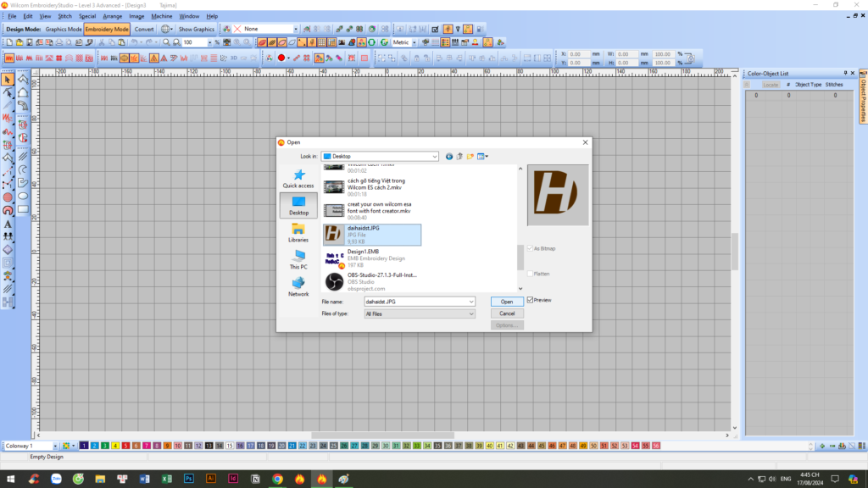Click the Zoom magnifier icon in the toolbar
Image resolution: width=868 pixels, height=488 pixels.
tap(167, 42)
